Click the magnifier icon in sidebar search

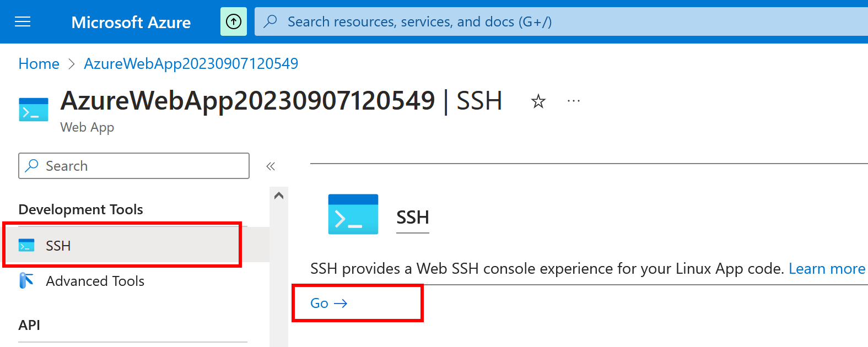coord(32,165)
